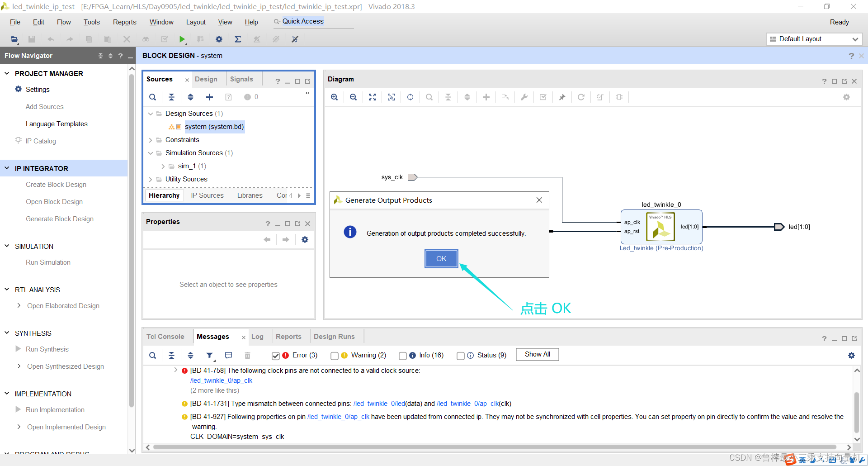Viewport: 868px width, 466px height.
Task: Expand Open Elaborated Design item
Action: click(19, 306)
